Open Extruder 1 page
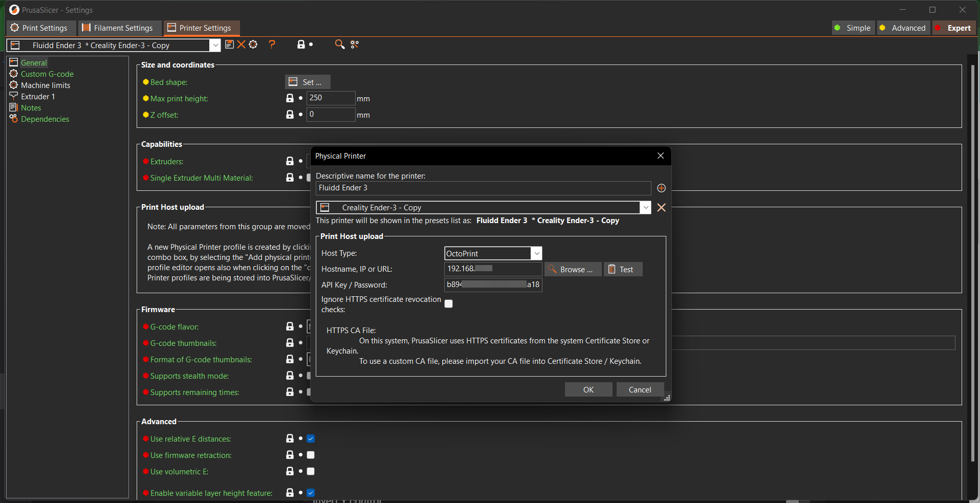 (38, 97)
